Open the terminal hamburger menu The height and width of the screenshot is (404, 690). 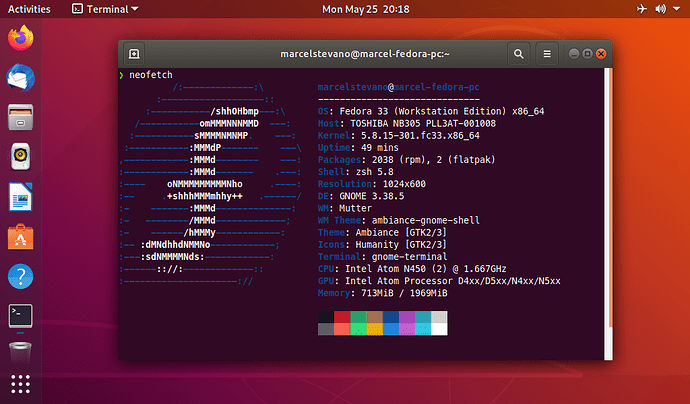click(547, 54)
